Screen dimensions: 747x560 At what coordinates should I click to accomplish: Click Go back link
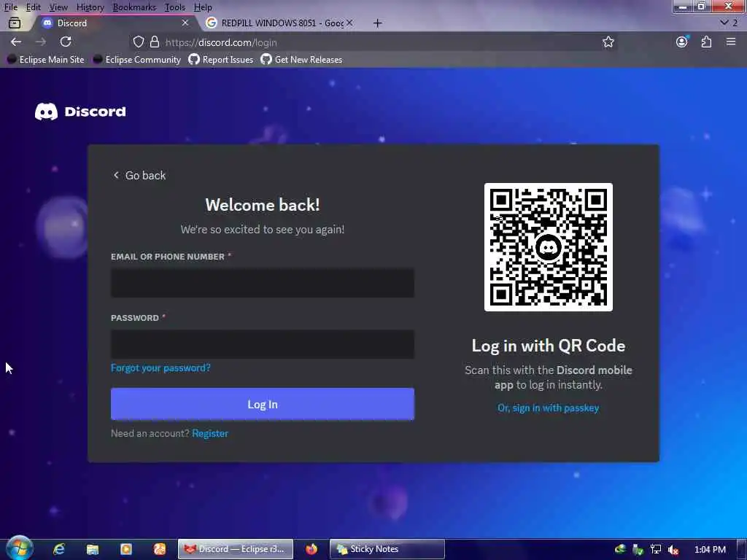139,175
